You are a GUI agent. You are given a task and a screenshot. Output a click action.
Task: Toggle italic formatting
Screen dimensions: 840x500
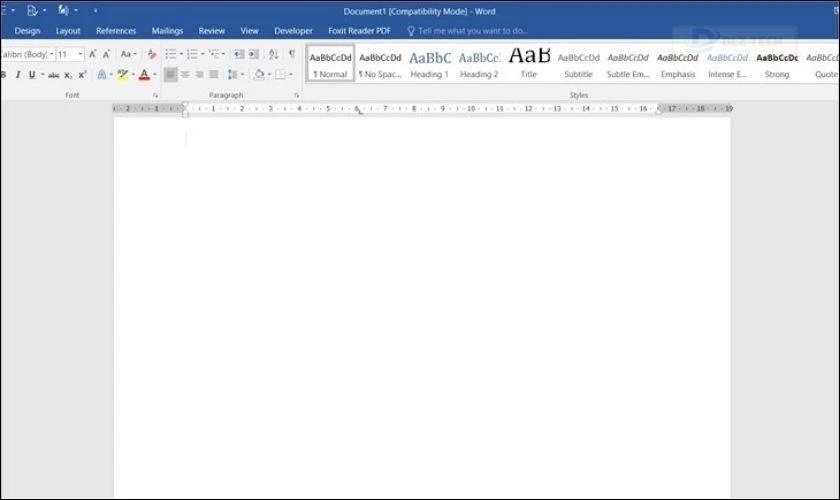(x=18, y=75)
